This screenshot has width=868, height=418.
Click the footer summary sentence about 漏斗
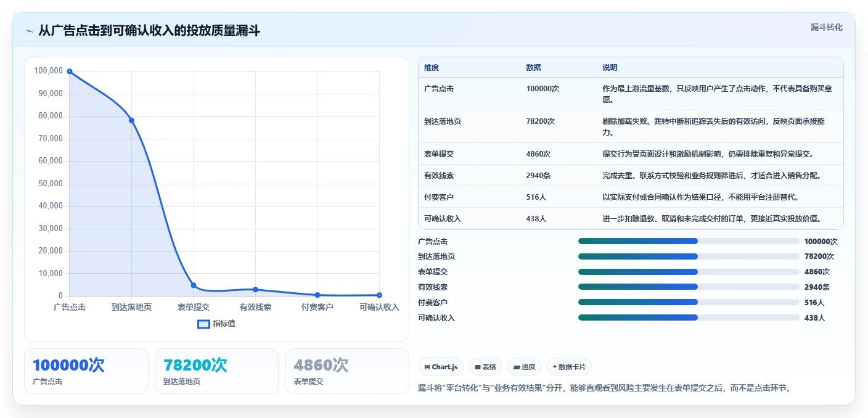coord(604,388)
